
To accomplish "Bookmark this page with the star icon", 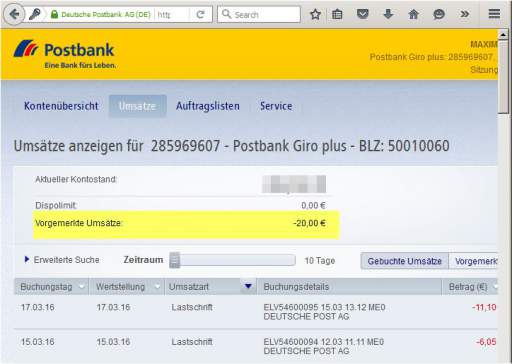I will 315,14.
